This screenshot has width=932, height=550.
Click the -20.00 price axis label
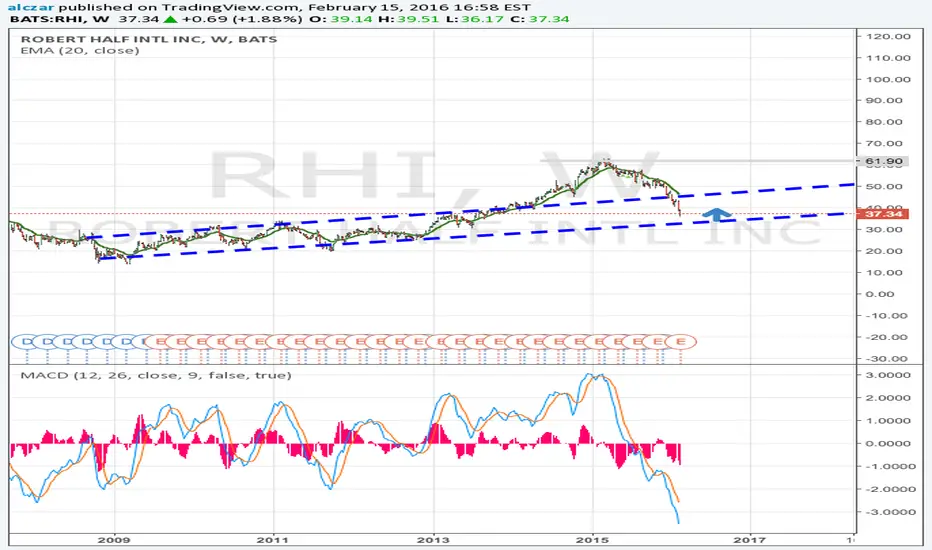coord(888,337)
